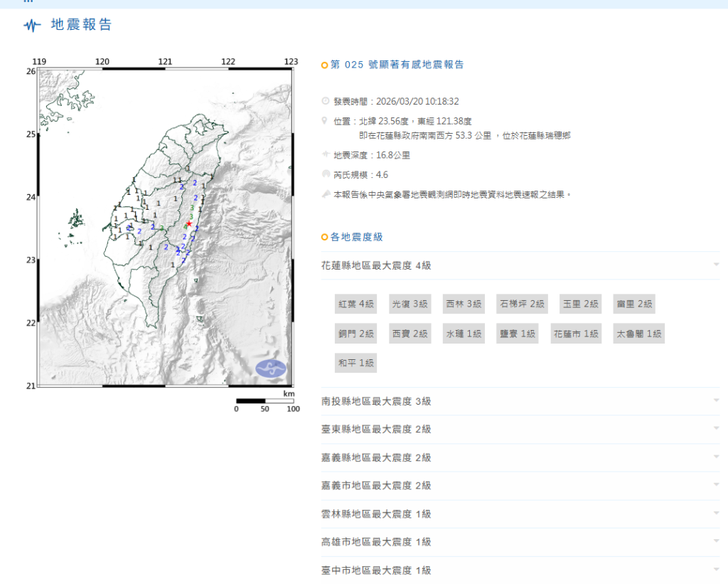728x584 pixels.
Task: Click the 光復 3級 intensity button
Action: tap(409, 303)
